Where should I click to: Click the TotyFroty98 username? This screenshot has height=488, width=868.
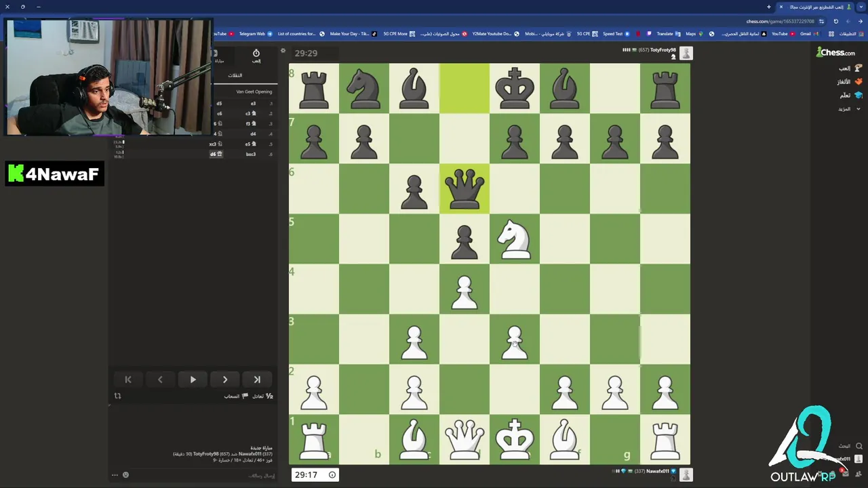coord(664,50)
